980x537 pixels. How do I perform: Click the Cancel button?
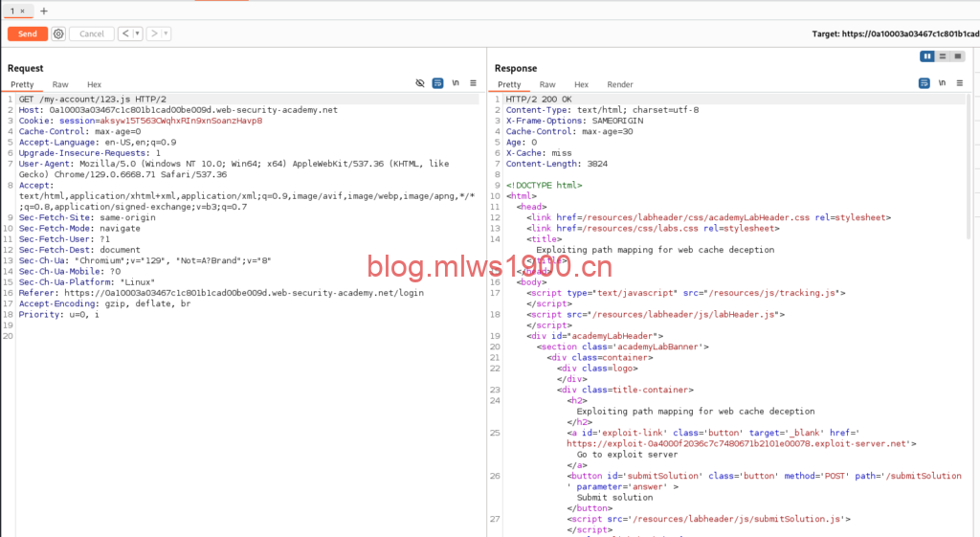(x=92, y=34)
